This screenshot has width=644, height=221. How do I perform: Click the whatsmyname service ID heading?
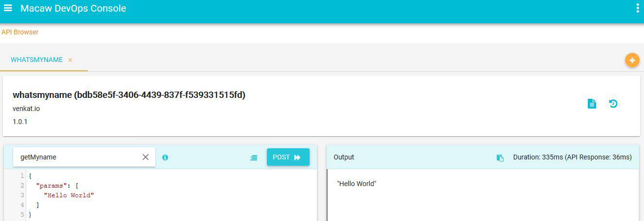129,95
